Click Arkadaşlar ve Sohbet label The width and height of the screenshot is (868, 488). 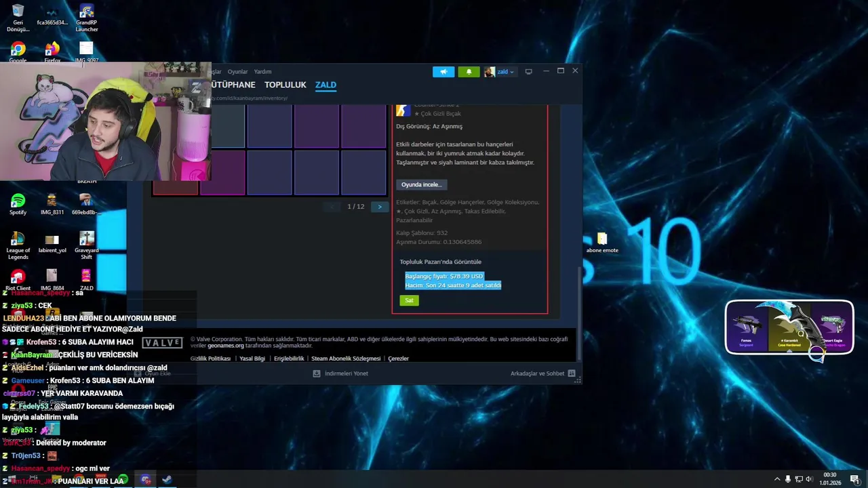[537, 373]
